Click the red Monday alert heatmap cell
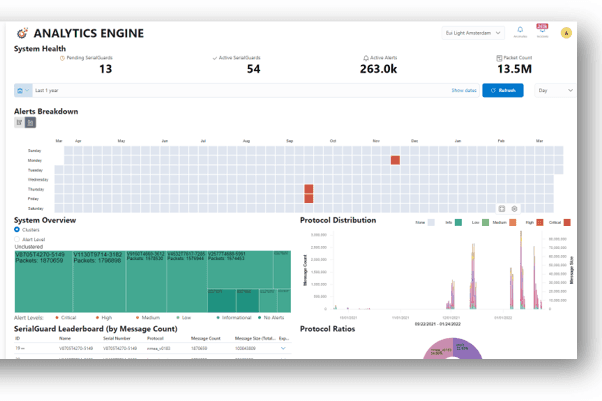602x401 pixels. click(x=395, y=160)
